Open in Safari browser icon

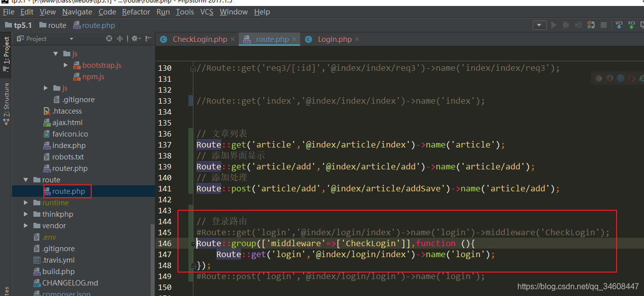tap(621, 78)
